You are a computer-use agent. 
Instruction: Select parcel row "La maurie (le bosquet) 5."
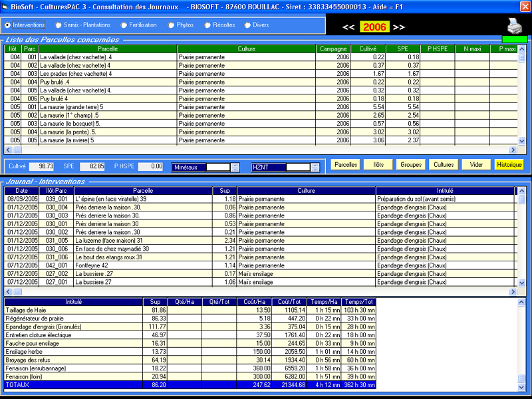click(x=261, y=124)
